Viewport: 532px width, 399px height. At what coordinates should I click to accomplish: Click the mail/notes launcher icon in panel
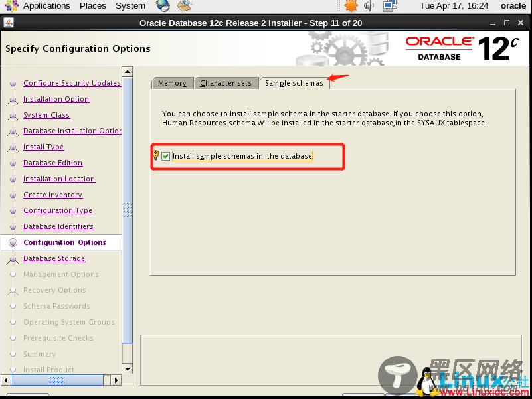click(x=184, y=5)
